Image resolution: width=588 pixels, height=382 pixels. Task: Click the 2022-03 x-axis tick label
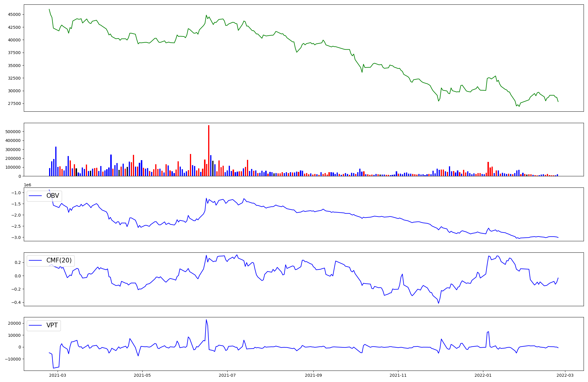565,375
